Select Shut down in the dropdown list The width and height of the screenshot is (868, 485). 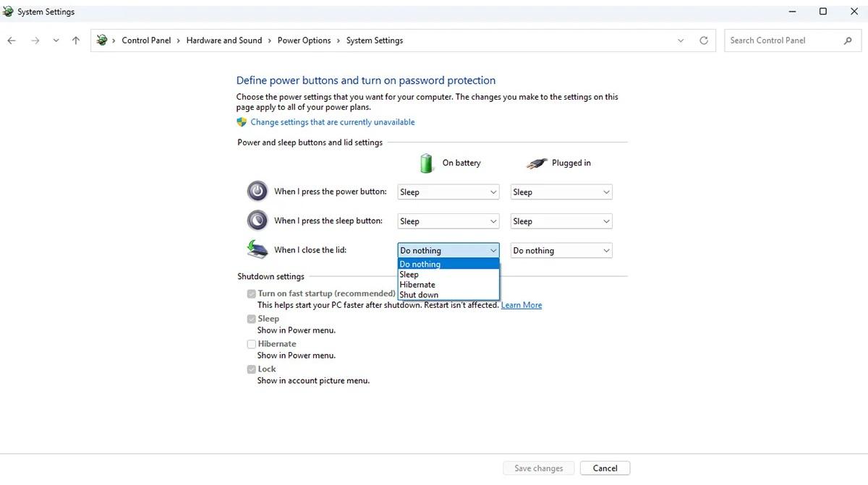[448, 295]
